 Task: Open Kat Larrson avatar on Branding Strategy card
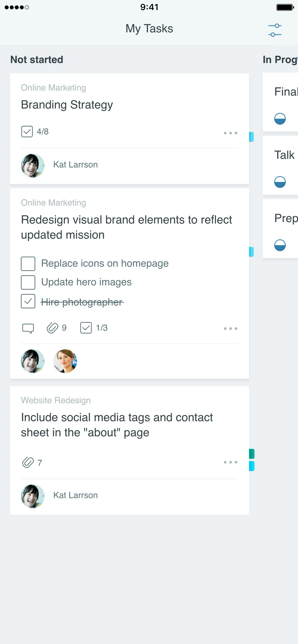coord(33,166)
